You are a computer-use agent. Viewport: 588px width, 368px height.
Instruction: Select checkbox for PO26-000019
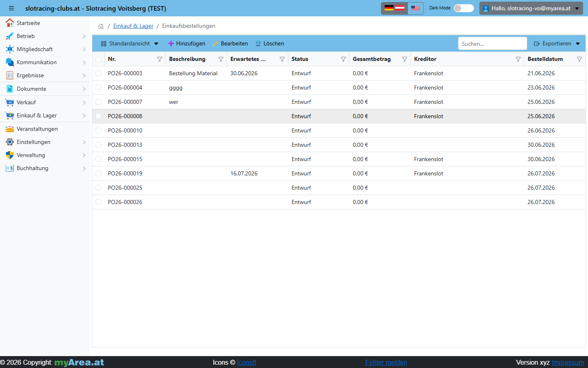(x=98, y=173)
